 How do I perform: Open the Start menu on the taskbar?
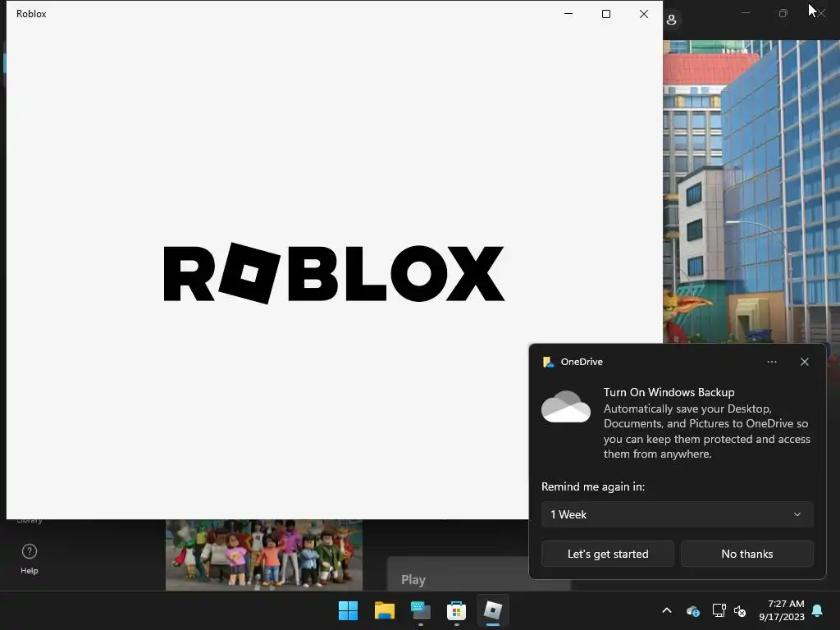pyautogui.click(x=348, y=610)
